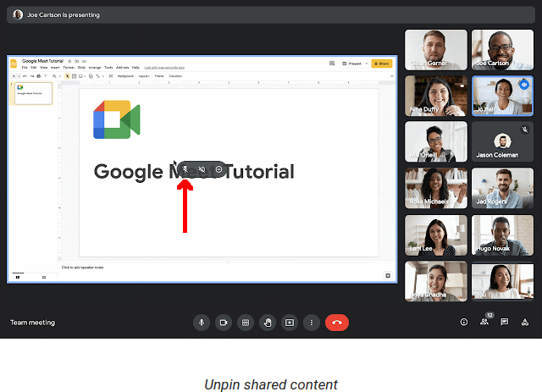Open the File menu in Slides
The height and width of the screenshot is (392, 542).
(x=25, y=68)
